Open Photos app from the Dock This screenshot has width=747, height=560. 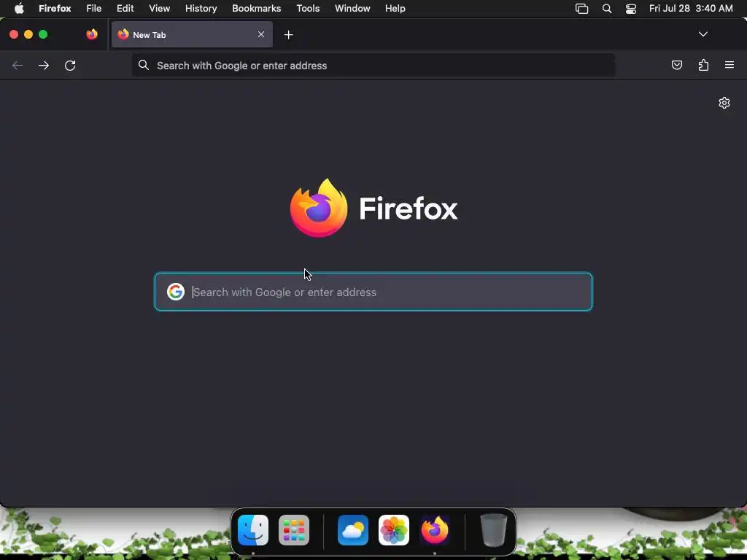click(x=394, y=530)
